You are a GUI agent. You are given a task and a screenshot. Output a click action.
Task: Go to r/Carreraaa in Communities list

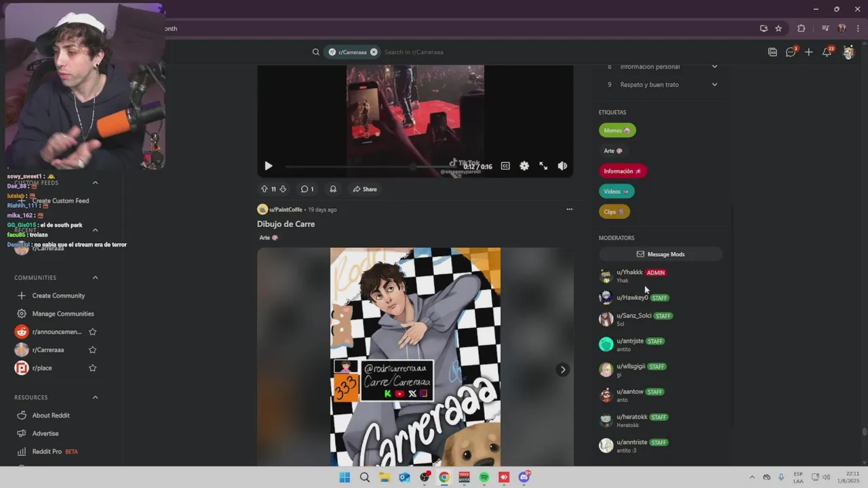pos(48,350)
